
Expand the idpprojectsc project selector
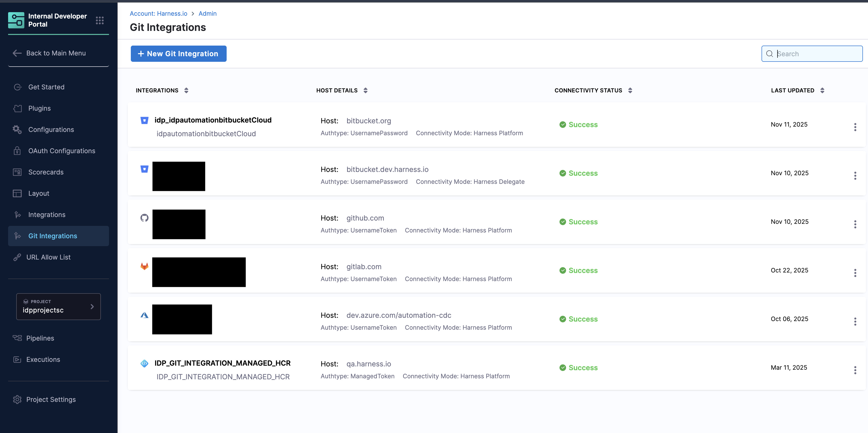58,306
